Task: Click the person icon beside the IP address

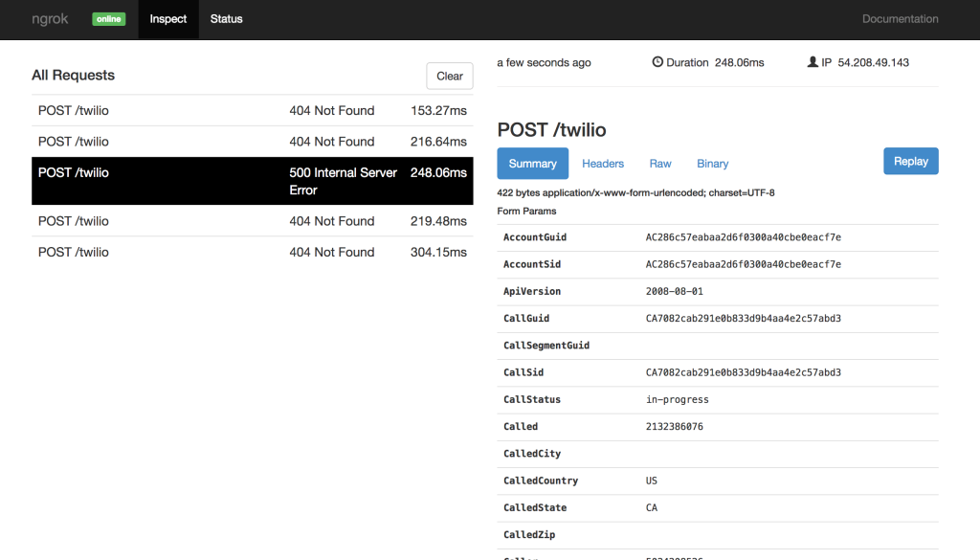Action: [812, 61]
